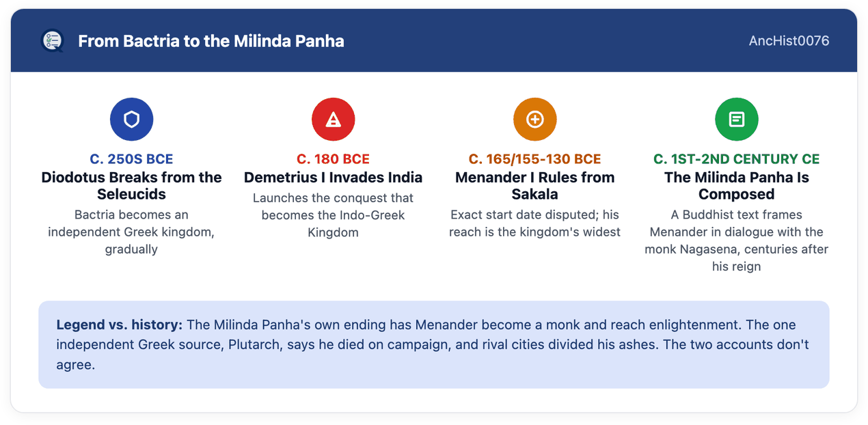Open 'Menander I Rules from Sakala' heading
The image size is (868, 425).
tap(535, 186)
